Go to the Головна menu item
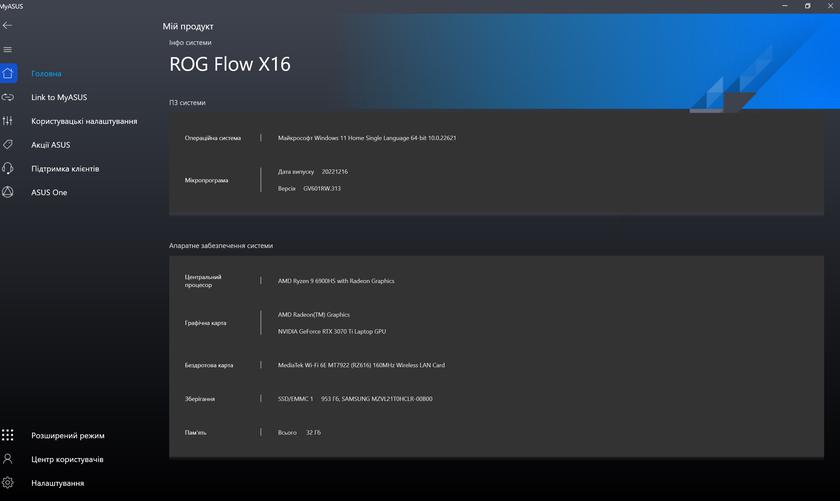The image size is (840, 501). 46,73
